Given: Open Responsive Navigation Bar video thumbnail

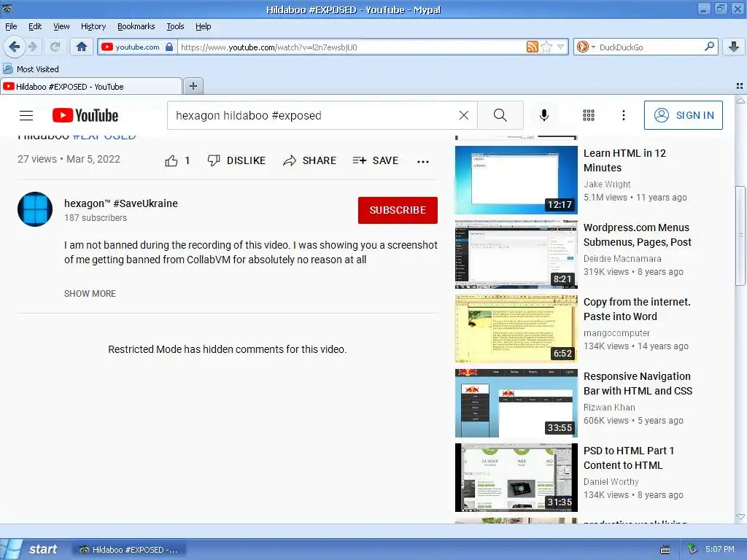Looking at the screenshot, I should pos(516,402).
